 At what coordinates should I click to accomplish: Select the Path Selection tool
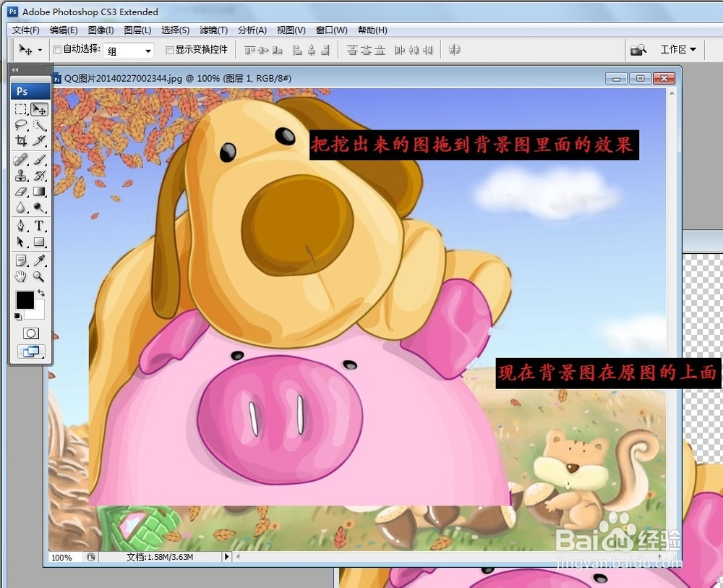[x=21, y=242]
